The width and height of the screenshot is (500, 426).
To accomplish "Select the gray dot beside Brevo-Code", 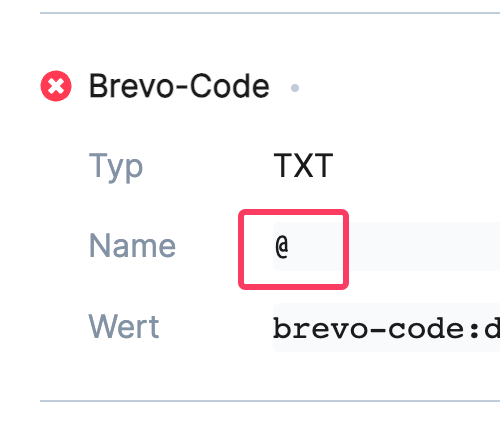I will 295,88.
